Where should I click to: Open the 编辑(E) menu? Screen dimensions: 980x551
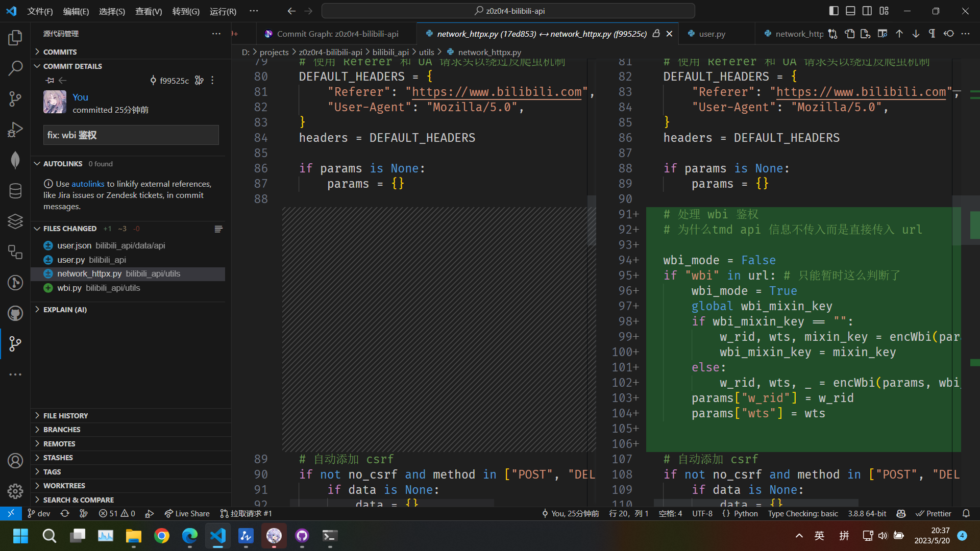pyautogui.click(x=76, y=11)
